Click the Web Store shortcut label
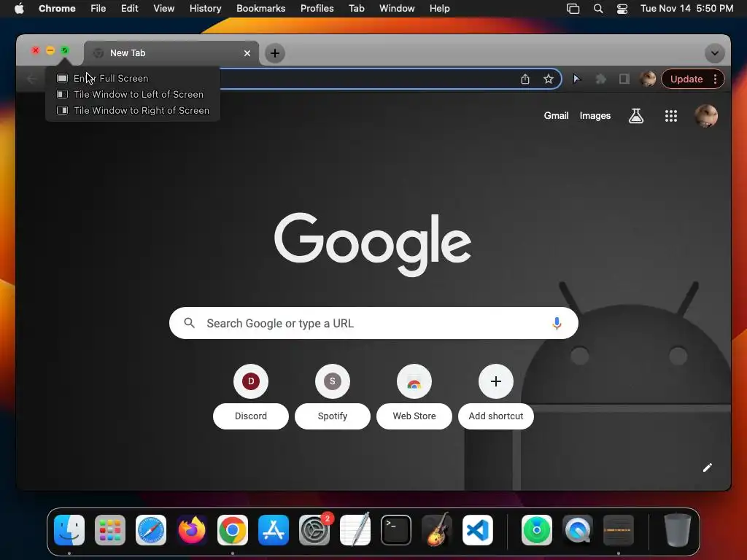 (414, 416)
